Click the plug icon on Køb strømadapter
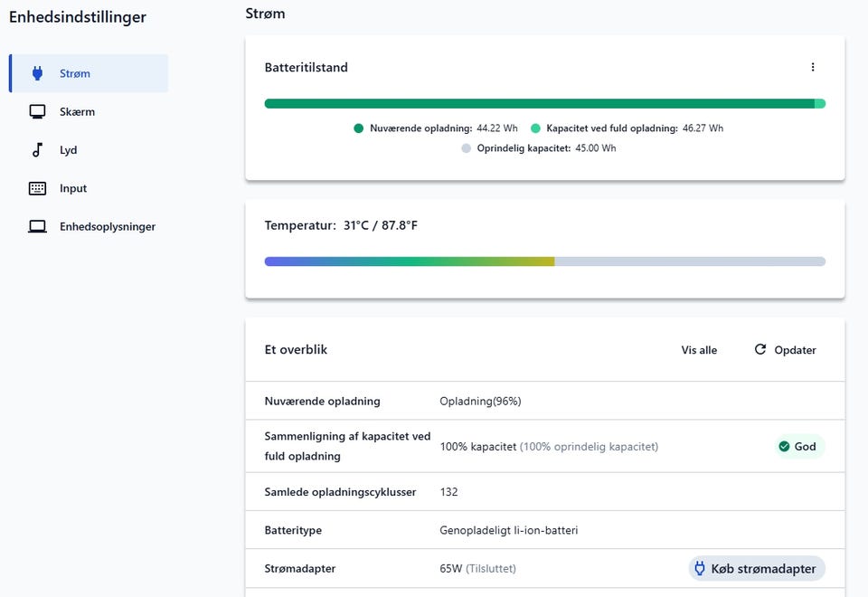 pos(699,569)
